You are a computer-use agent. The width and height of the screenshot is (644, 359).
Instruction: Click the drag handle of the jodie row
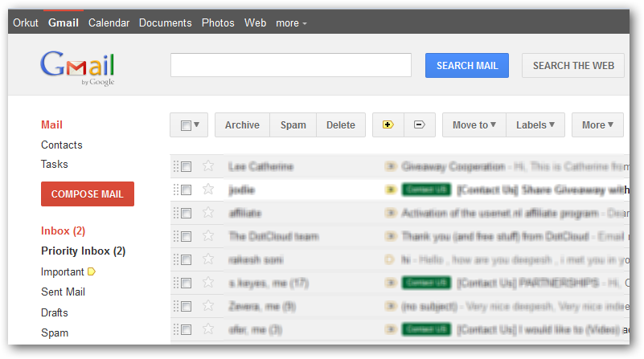point(176,190)
